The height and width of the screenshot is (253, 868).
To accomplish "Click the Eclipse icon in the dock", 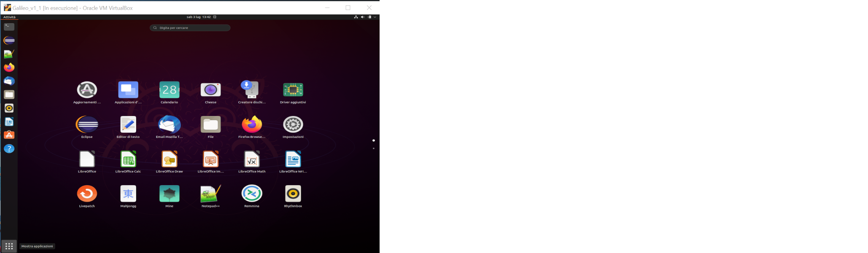I will [x=9, y=40].
